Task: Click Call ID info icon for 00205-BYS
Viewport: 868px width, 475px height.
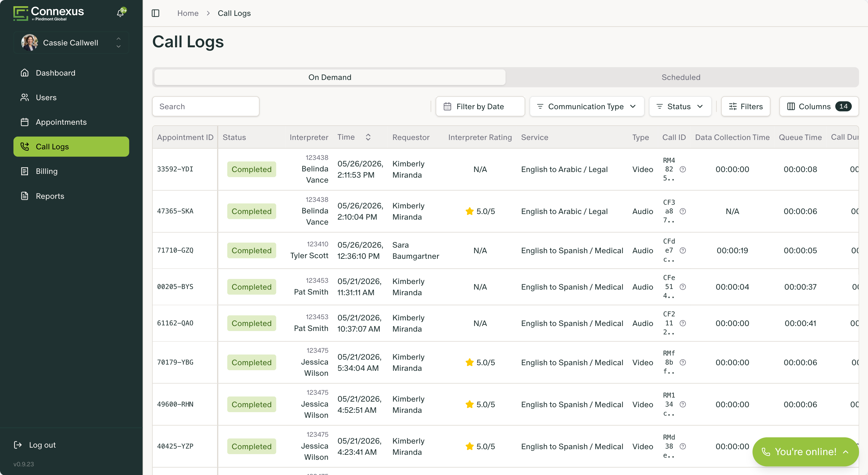Action: pyautogui.click(x=683, y=287)
